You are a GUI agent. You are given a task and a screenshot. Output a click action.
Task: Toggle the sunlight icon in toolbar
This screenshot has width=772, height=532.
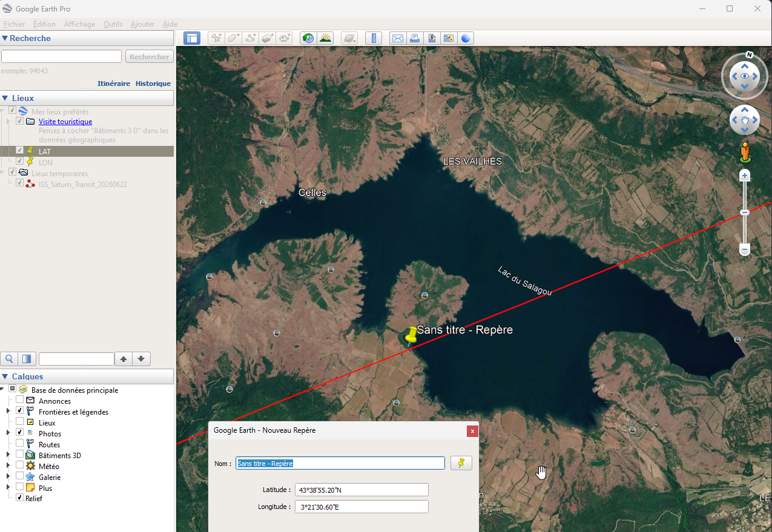click(325, 38)
